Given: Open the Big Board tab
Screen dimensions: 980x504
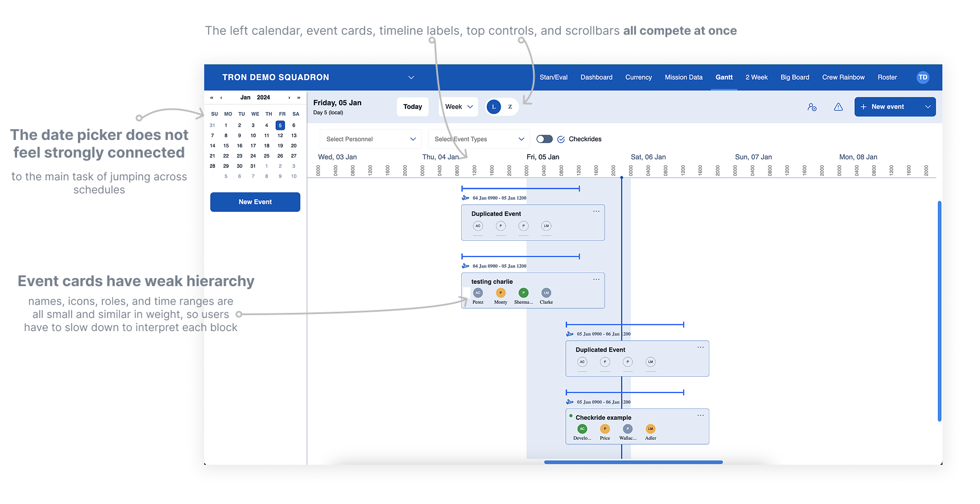Looking at the screenshot, I should tap(795, 77).
